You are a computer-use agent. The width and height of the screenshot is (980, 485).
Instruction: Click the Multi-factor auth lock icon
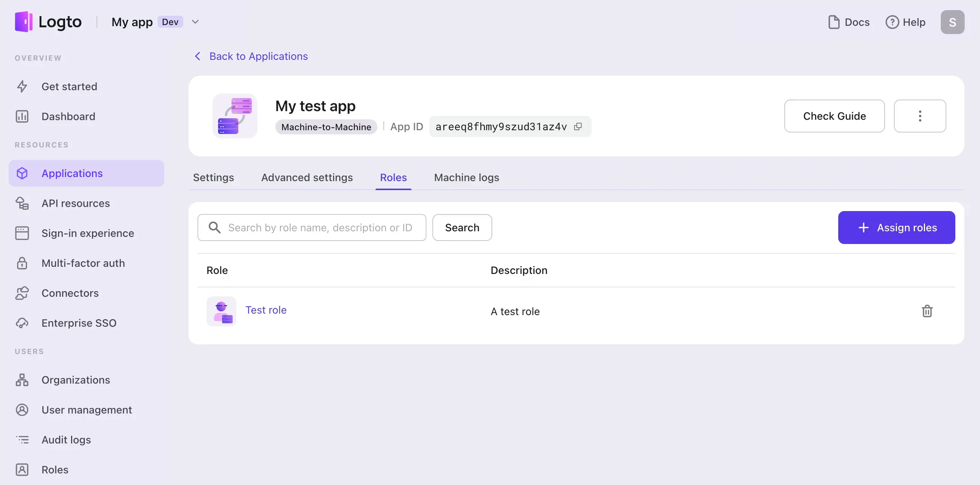tap(22, 263)
